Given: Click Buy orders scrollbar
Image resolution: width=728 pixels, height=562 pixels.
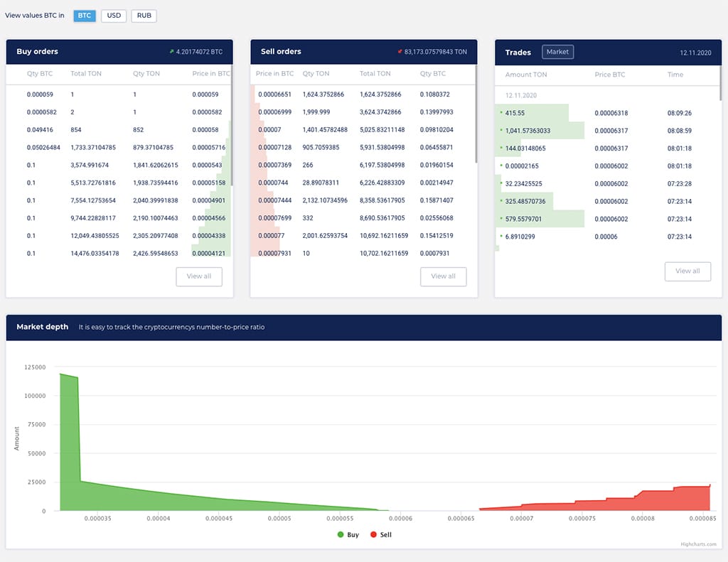Looking at the screenshot, I should [x=231, y=125].
